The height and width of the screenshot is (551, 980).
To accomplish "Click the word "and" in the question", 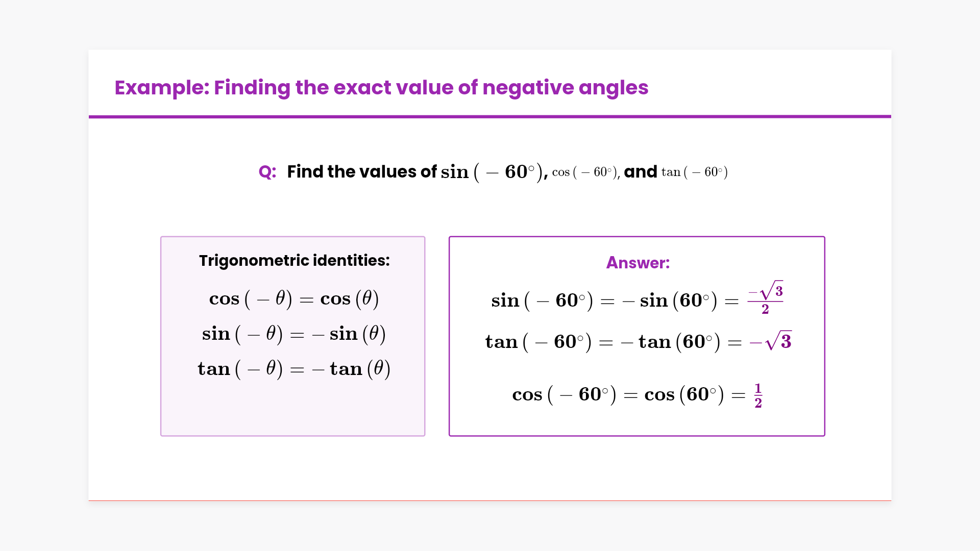I will point(641,172).
